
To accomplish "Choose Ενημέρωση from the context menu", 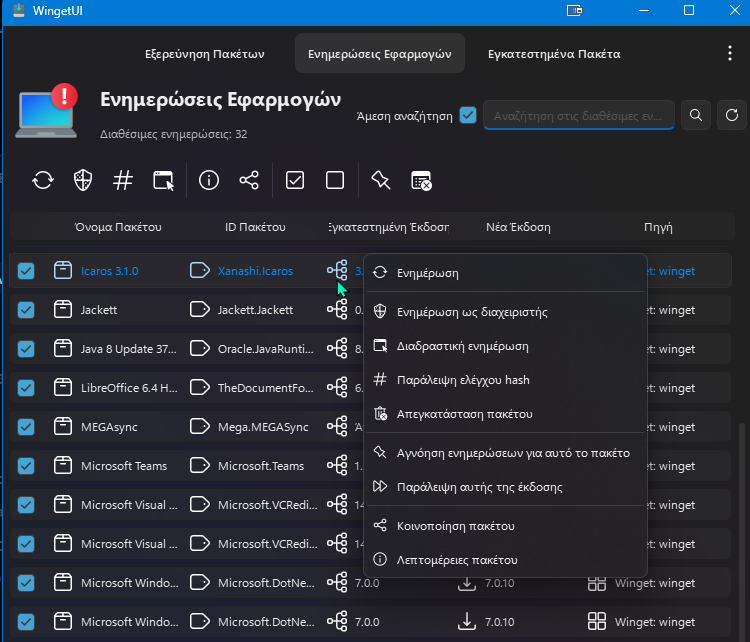I will (x=505, y=273).
